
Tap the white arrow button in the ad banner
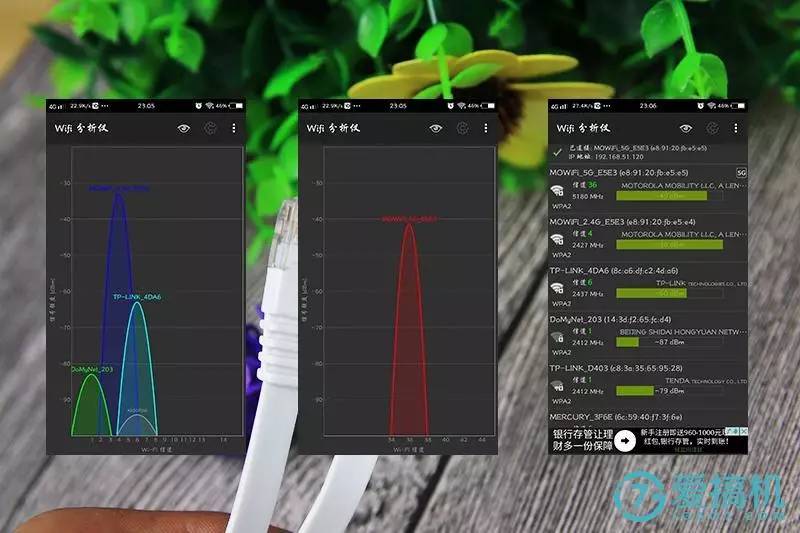(x=624, y=441)
